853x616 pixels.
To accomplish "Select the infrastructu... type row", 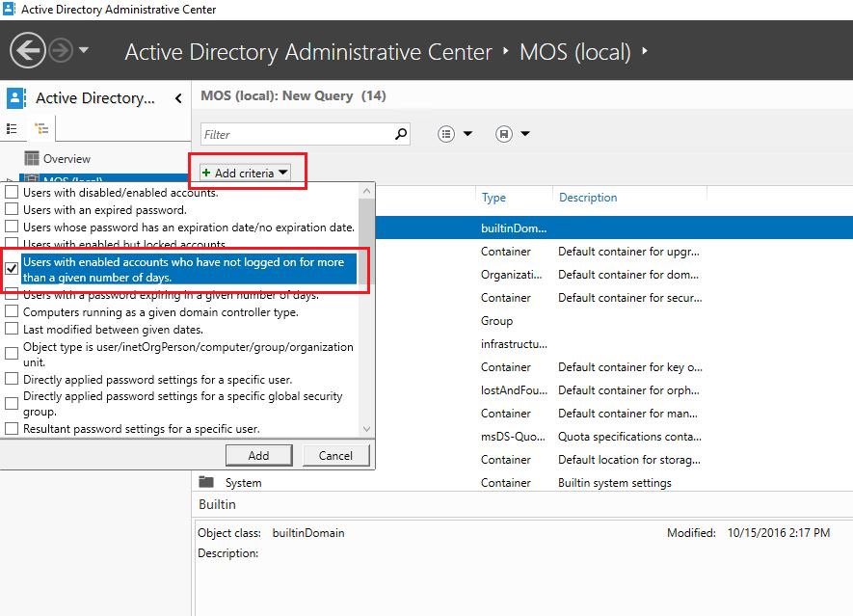I will coord(514,344).
